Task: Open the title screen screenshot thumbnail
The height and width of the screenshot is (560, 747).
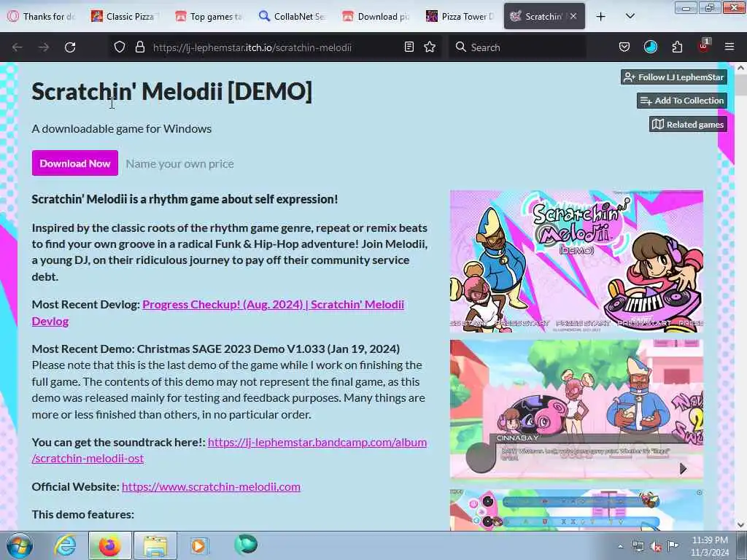Action: 576,262
